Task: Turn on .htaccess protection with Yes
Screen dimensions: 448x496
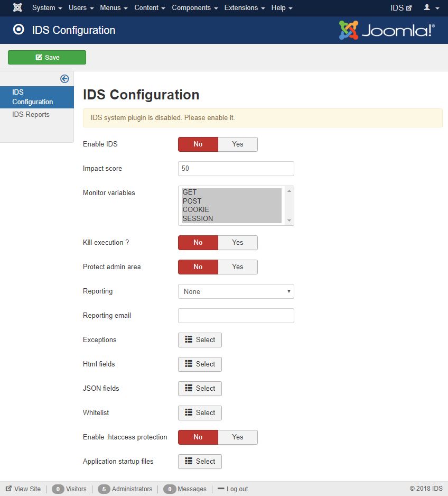Action: [x=238, y=437]
